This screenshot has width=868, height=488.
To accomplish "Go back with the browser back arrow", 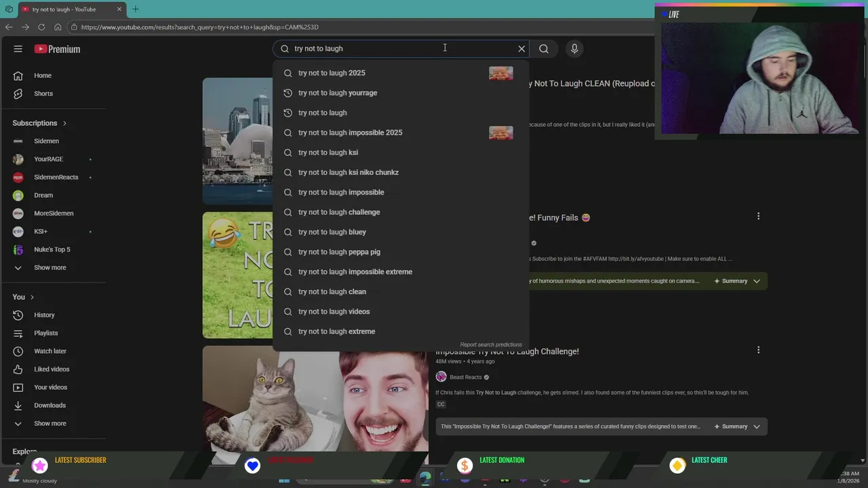I will 9,27.
